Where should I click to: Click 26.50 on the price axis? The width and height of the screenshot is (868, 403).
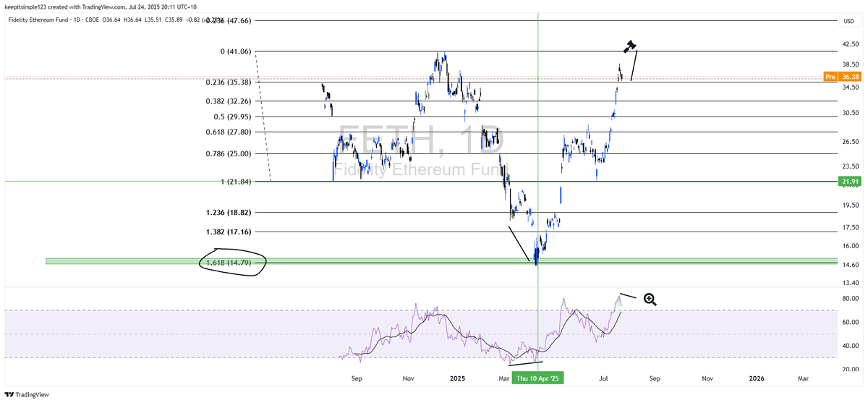pos(850,142)
